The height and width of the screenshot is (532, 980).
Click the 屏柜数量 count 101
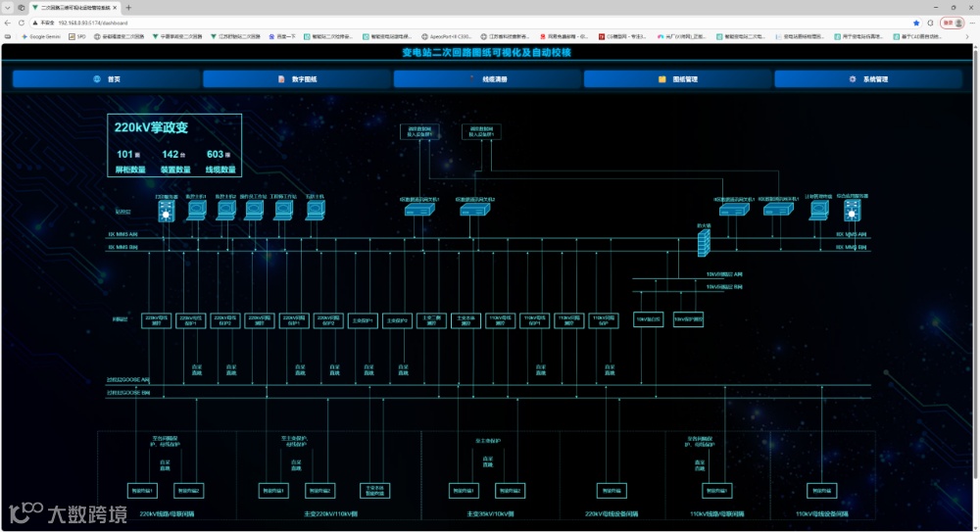(125, 155)
